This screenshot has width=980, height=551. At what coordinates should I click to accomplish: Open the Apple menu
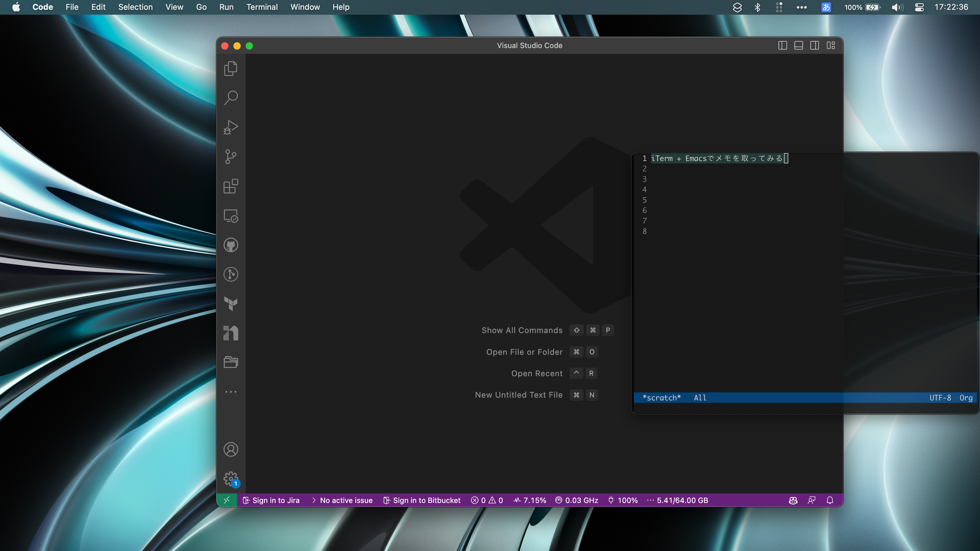click(x=16, y=7)
